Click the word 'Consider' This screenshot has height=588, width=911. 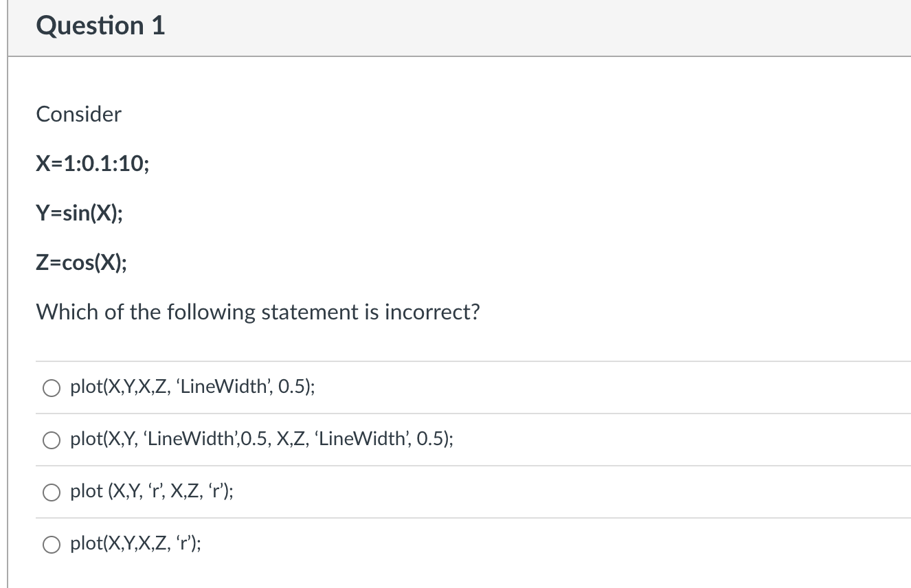pos(78,114)
